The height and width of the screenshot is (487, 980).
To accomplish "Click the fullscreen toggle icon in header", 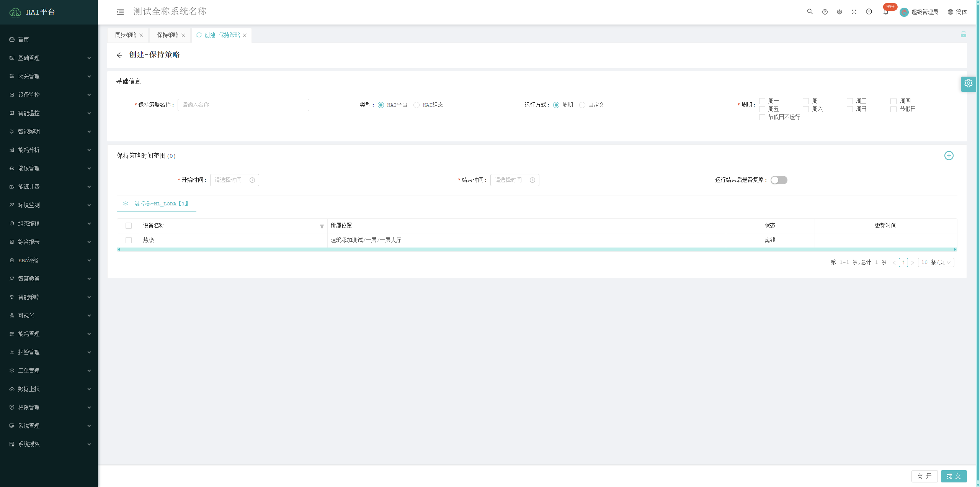I will pos(854,12).
